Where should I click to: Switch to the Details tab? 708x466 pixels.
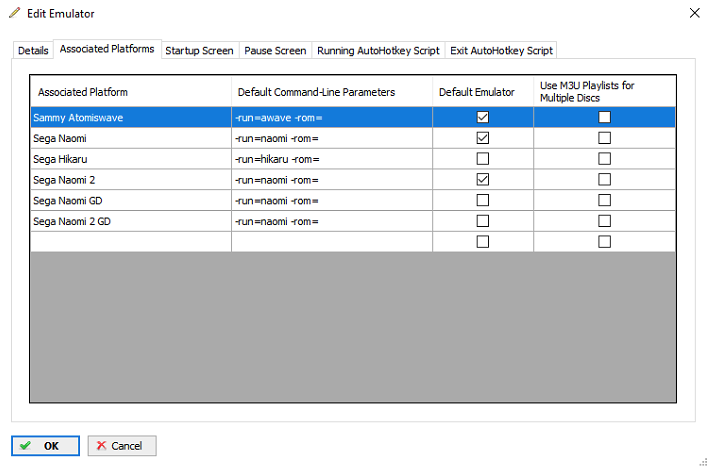coord(33,50)
